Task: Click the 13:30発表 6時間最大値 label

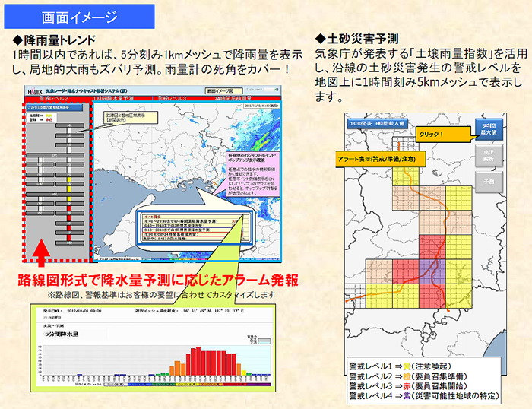Action: pyautogui.click(x=377, y=124)
